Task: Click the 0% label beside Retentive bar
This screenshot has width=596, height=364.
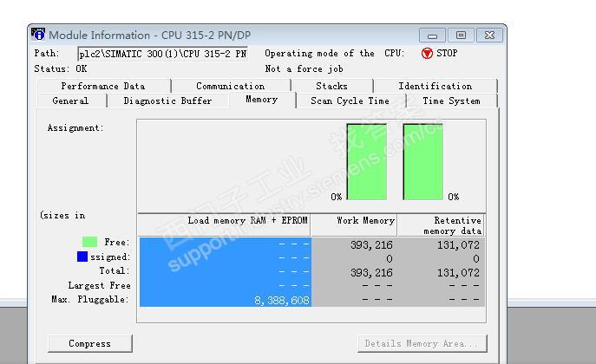Action: coord(454,197)
